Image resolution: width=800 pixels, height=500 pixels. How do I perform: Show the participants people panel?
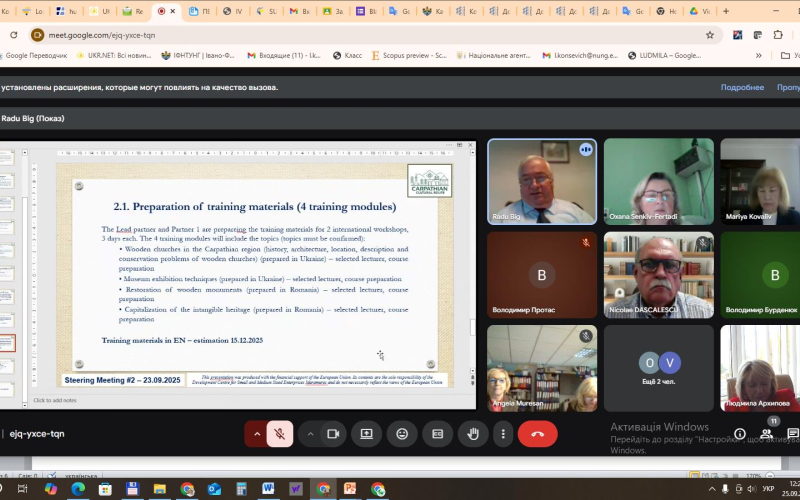point(766,434)
